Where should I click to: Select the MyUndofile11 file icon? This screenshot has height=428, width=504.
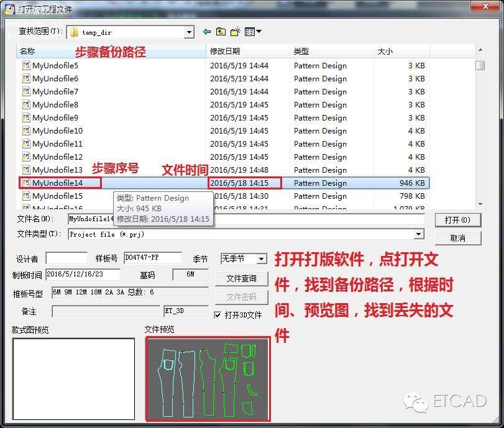26,143
